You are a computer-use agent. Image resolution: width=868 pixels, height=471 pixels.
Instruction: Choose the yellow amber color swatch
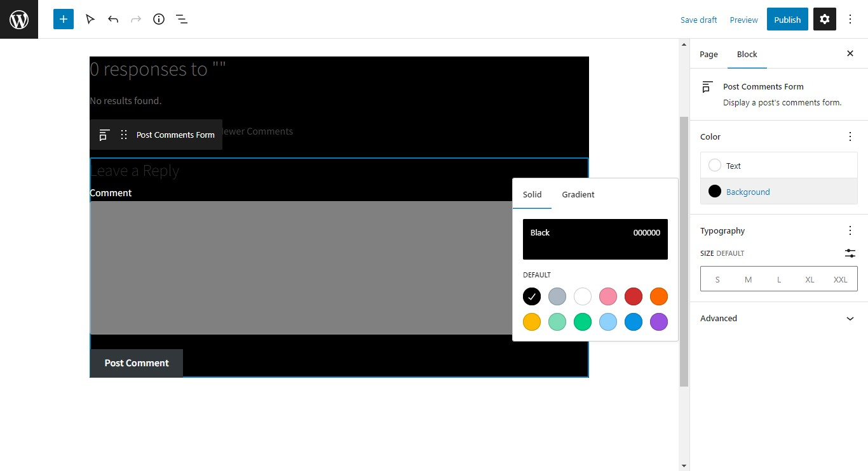pos(532,322)
